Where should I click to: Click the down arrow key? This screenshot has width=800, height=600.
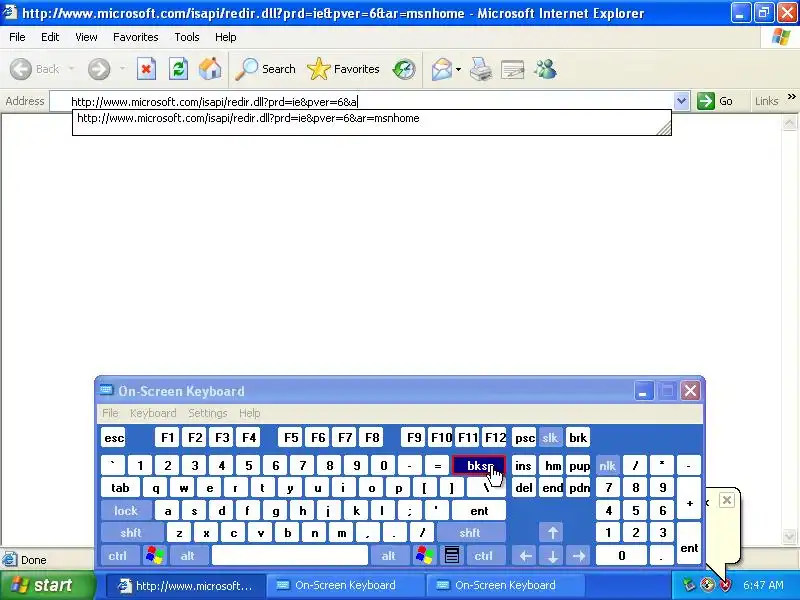[553, 556]
